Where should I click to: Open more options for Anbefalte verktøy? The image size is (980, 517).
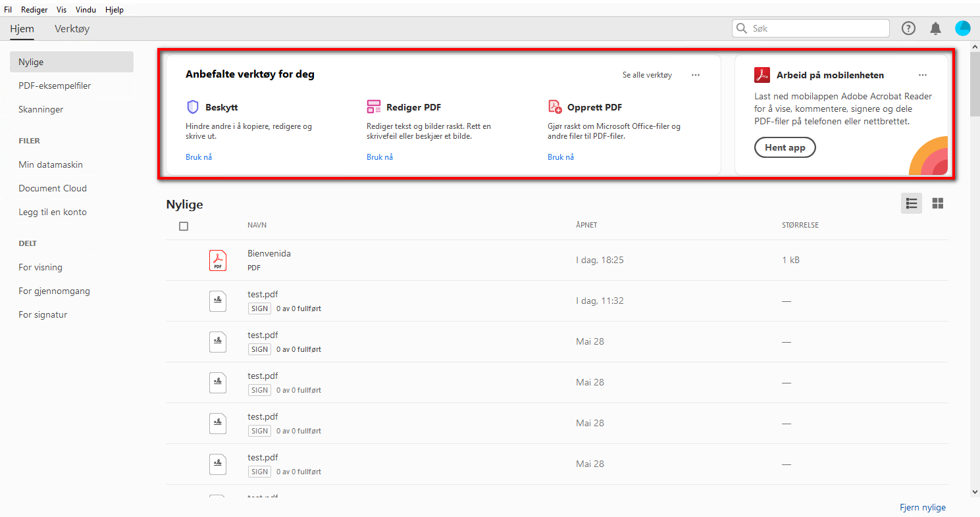696,75
